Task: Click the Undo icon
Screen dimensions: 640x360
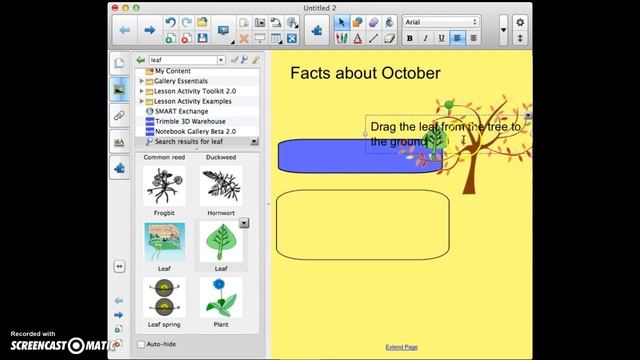Action: point(171,22)
